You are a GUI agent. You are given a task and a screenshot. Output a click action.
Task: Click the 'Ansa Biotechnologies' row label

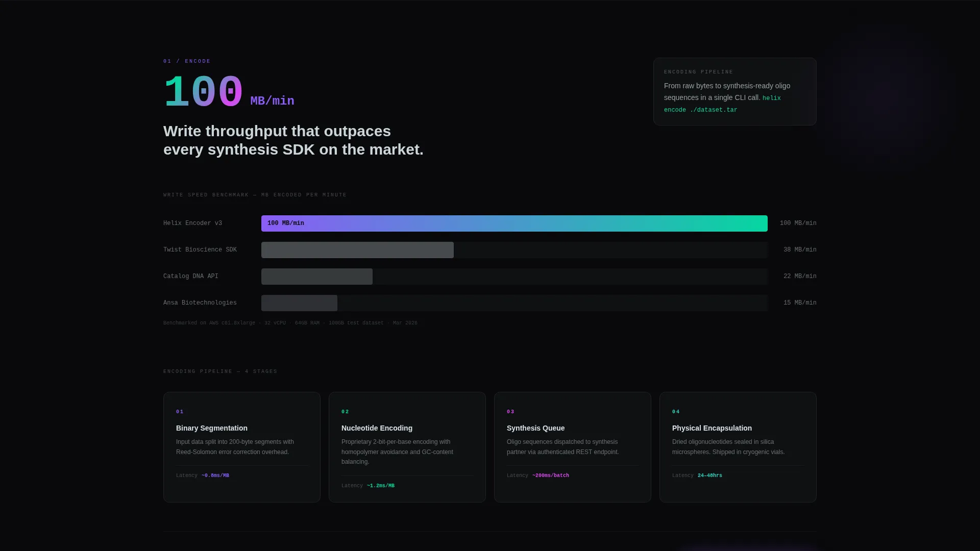tap(200, 303)
